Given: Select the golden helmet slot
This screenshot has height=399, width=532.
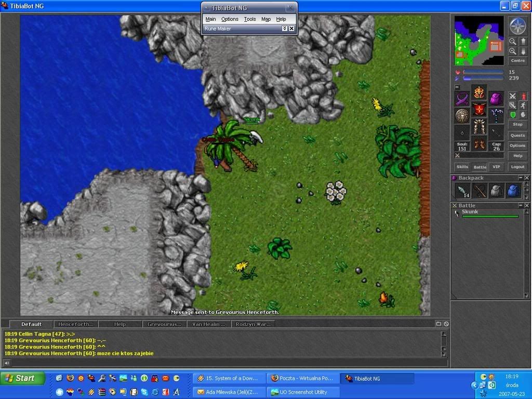Looking at the screenshot, I should (x=479, y=92).
